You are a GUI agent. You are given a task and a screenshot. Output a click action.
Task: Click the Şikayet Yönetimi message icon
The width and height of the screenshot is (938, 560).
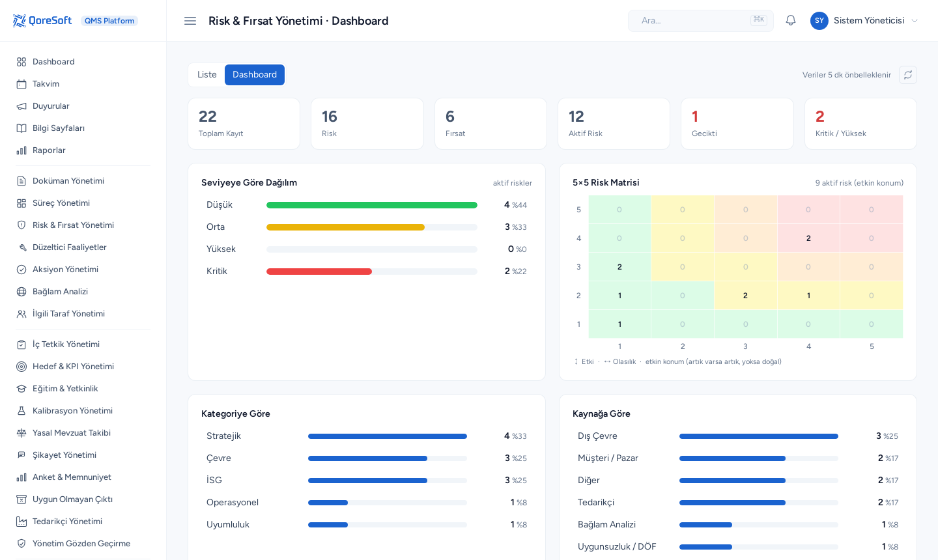(21, 455)
